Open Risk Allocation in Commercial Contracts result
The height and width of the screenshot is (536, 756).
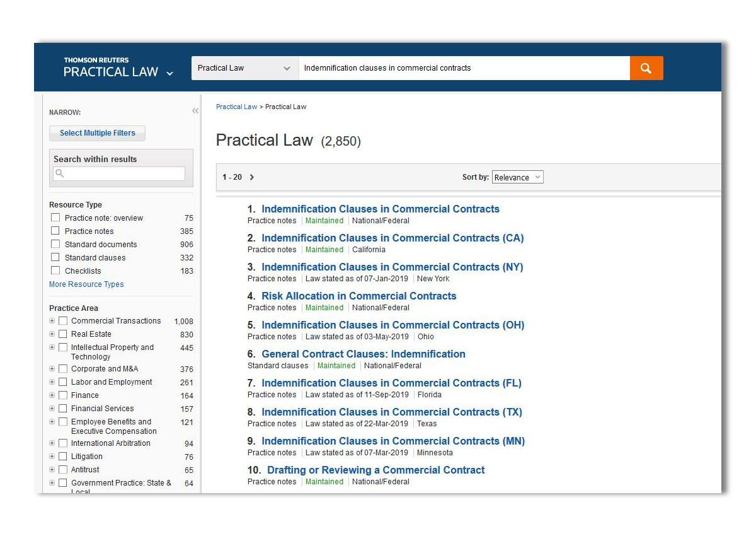(x=358, y=296)
